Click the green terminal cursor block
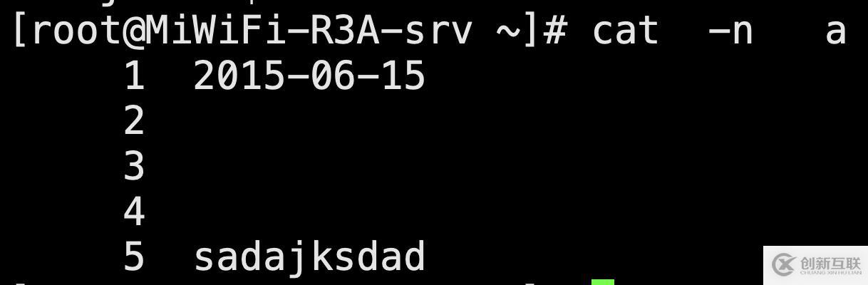This screenshot has height=285, width=868. pyautogui.click(x=602, y=282)
